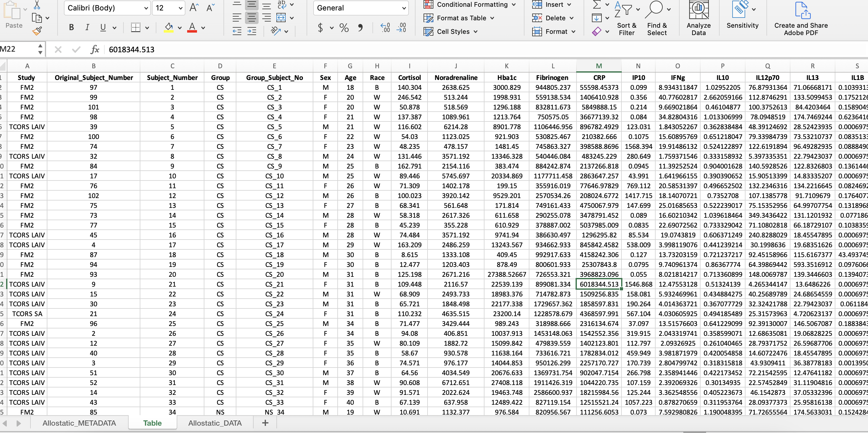Toggle Underline formatting

pyautogui.click(x=103, y=28)
